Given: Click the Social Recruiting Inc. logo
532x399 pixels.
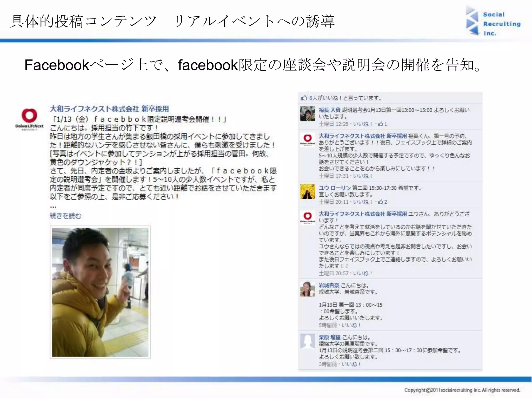Looking at the screenshot, I should [493, 21].
